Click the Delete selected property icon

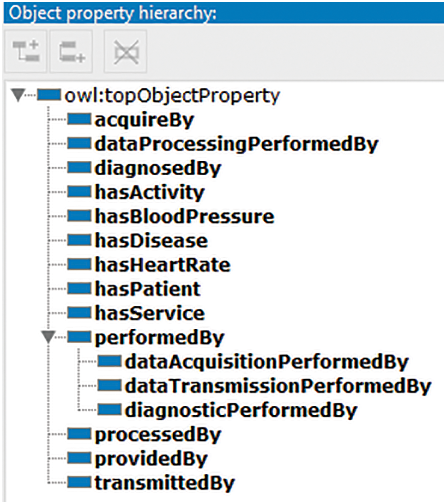[126, 52]
